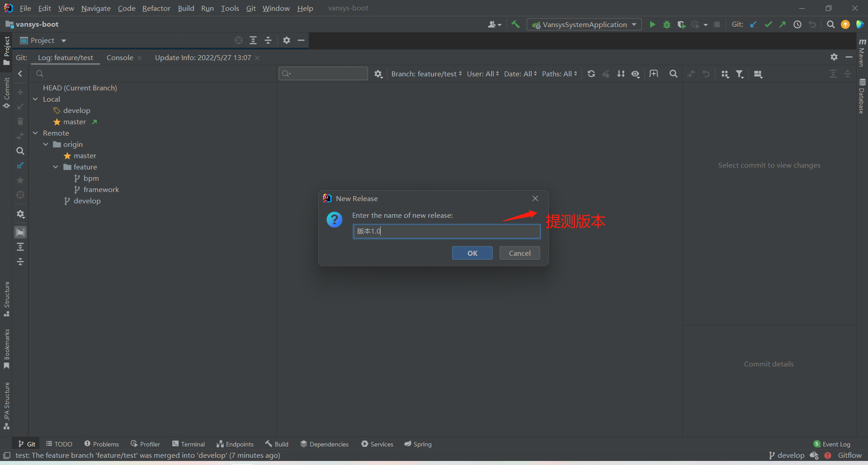Click the Run application play icon
This screenshot has width=868, height=465.
pyautogui.click(x=652, y=25)
